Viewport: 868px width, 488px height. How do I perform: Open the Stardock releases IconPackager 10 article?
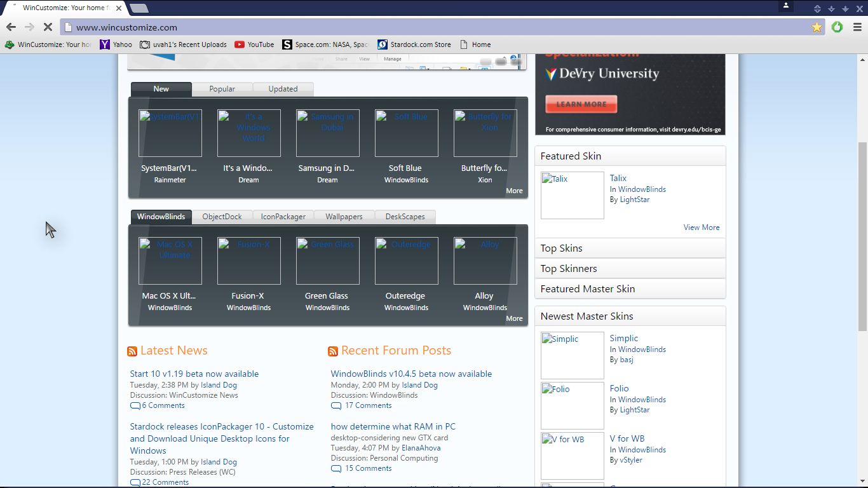pos(222,438)
